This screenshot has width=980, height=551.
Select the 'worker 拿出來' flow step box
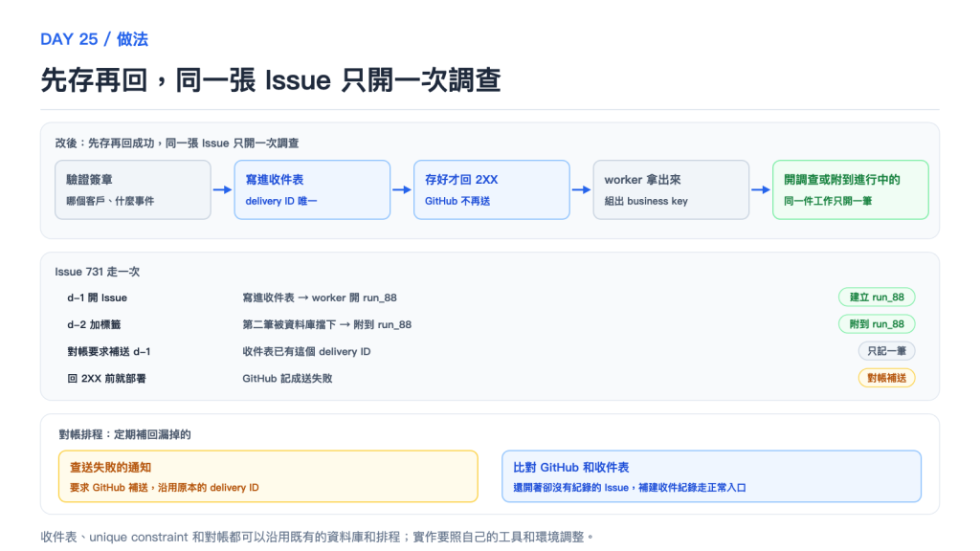click(x=671, y=189)
